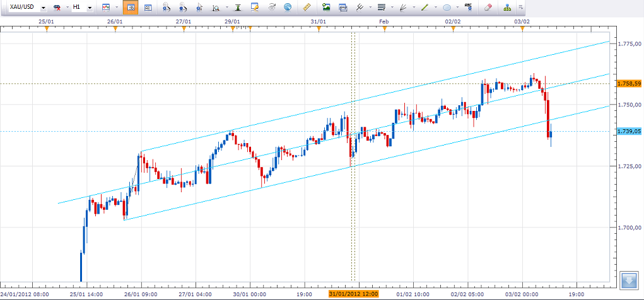Select the Fibonacci retracement lines tool
The image size is (644, 300).
382,8
